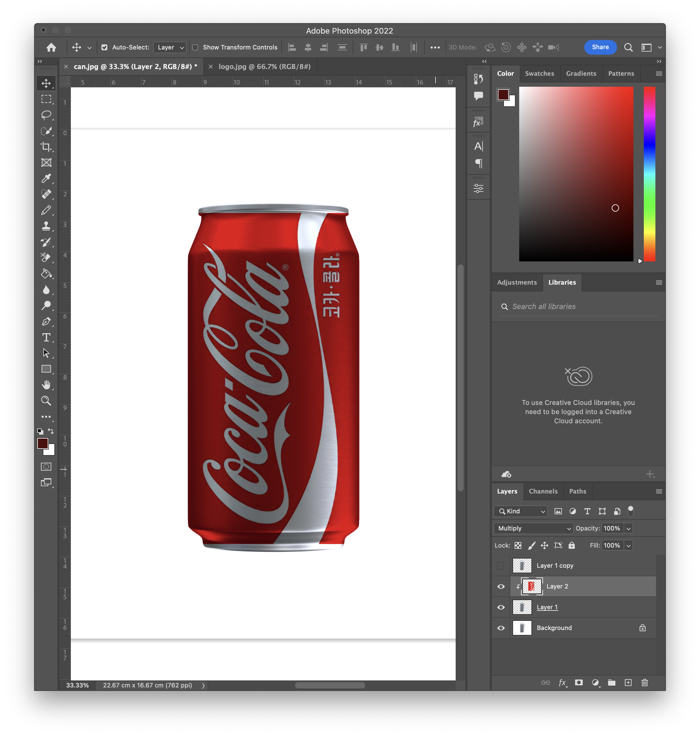The image size is (700, 736).
Task: Open the Color panel menu
Action: pos(659,74)
